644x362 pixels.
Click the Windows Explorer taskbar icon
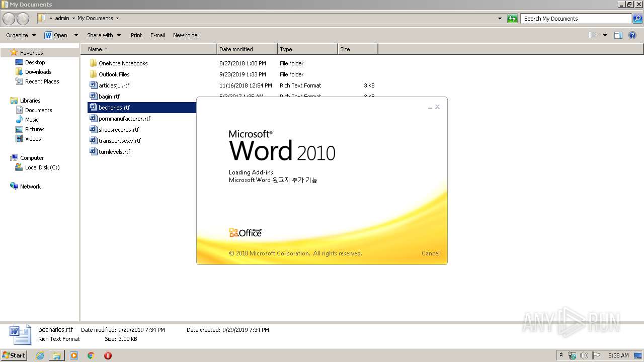pyautogui.click(x=57, y=355)
